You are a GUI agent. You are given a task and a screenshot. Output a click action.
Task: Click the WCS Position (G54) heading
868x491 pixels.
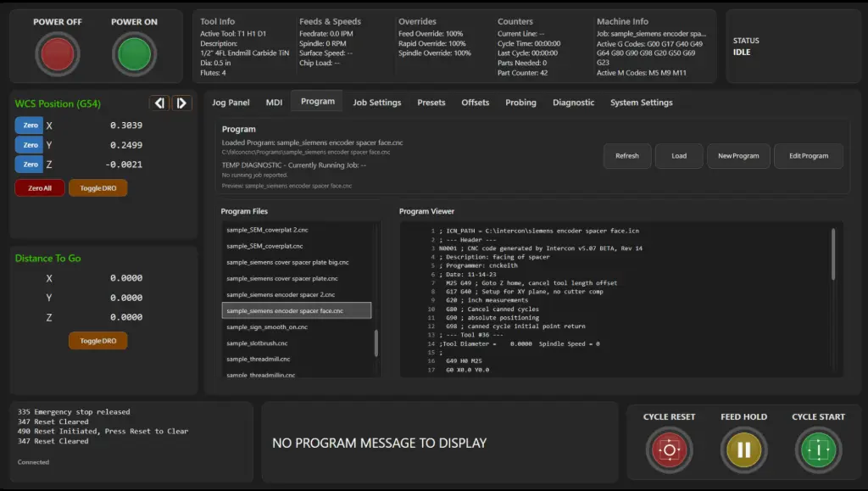pyautogui.click(x=58, y=103)
